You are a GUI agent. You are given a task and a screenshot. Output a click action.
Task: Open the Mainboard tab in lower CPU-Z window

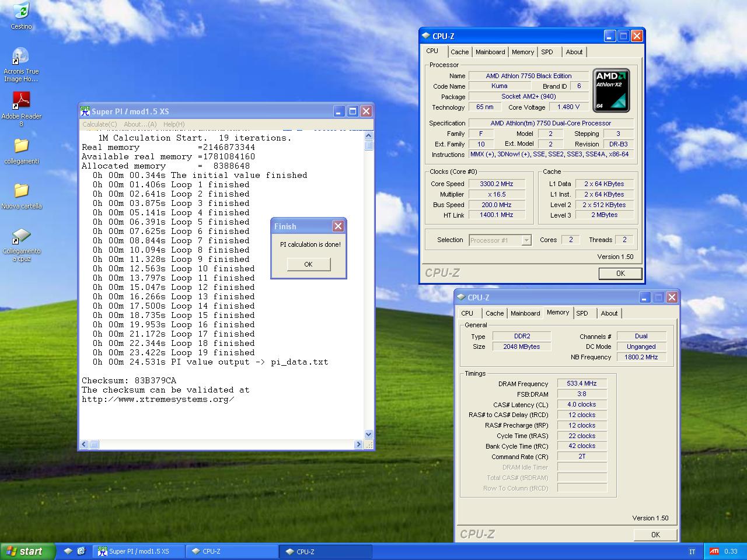[525, 313]
